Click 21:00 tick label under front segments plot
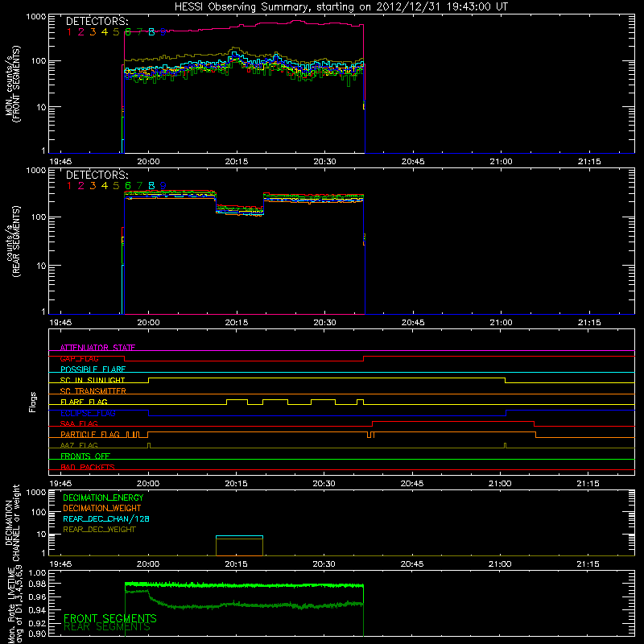The image size is (644, 644). pos(501,162)
